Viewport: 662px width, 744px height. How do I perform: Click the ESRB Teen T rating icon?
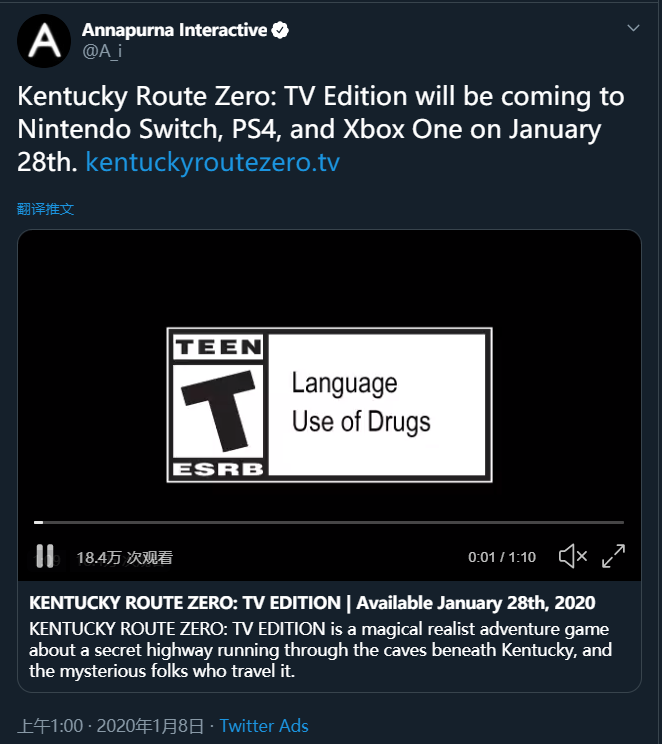pyautogui.click(x=218, y=405)
